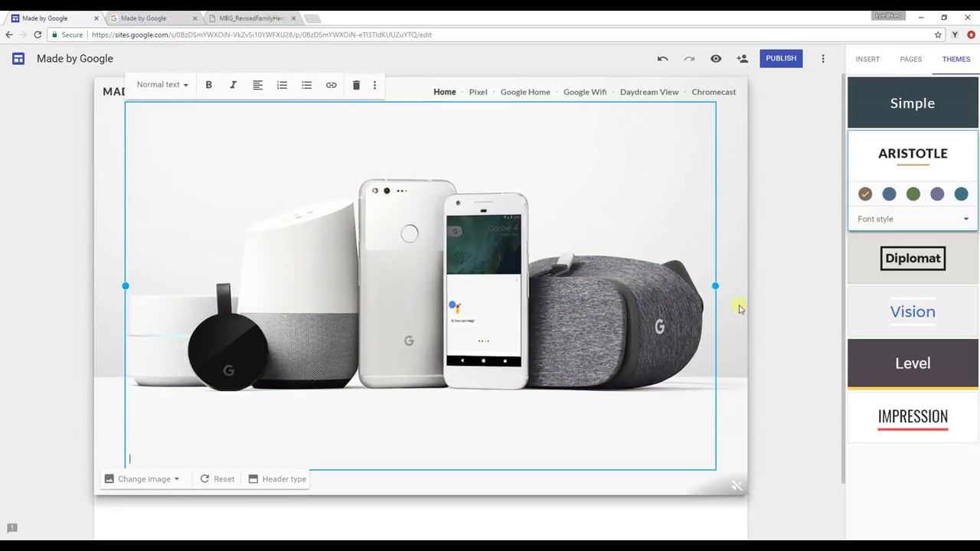
Task: Open the Header type options
Action: click(x=277, y=479)
